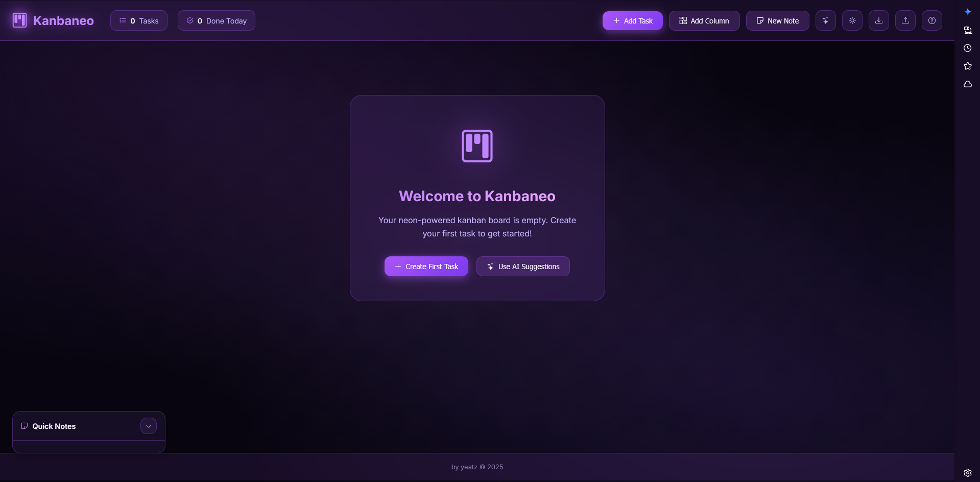Image resolution: width=980 pixels, height=482 pixels.
Task: Click the Kanbaneo logo icon
Action: click(19, 20)
